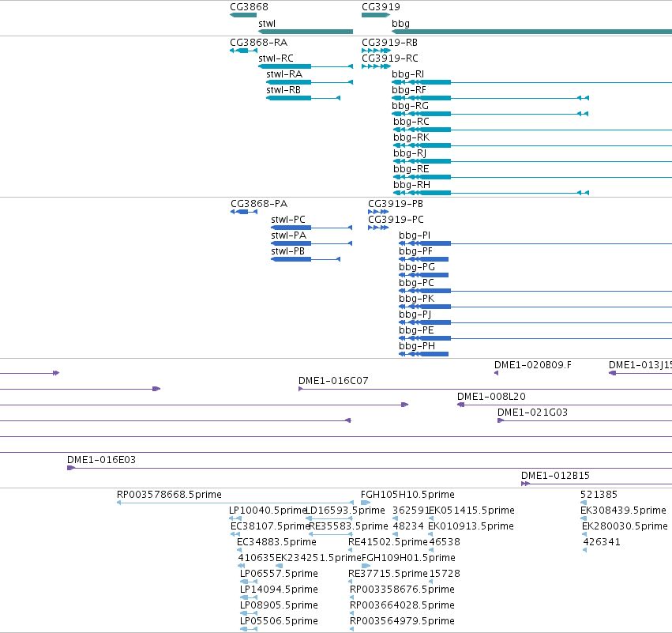Select the bbg-PI protein

(x=535, y=243)
